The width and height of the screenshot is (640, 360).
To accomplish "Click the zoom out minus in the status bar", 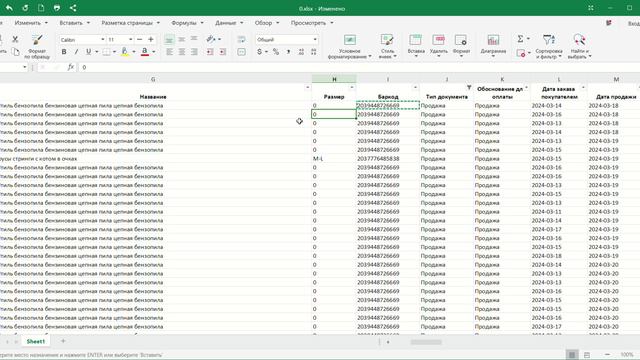I will [x=607, y=355].
